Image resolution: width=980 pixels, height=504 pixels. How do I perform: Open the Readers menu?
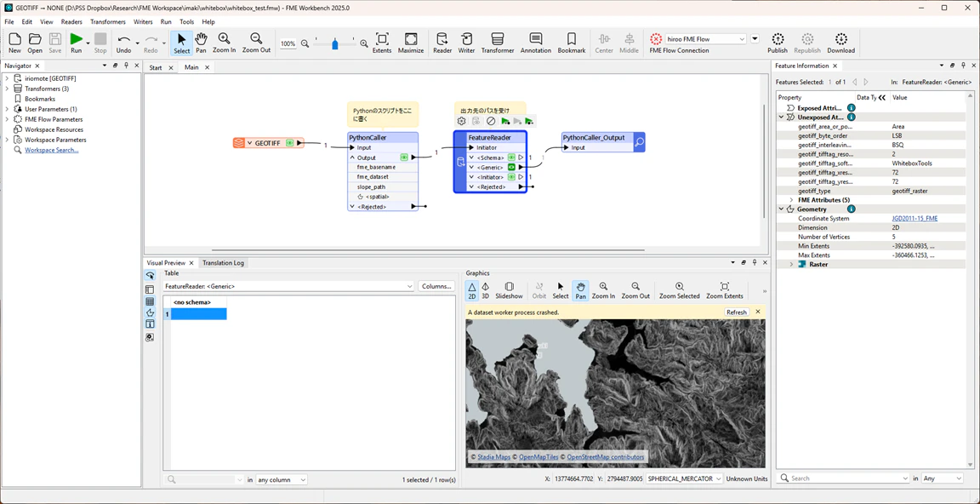coord(71,21)
